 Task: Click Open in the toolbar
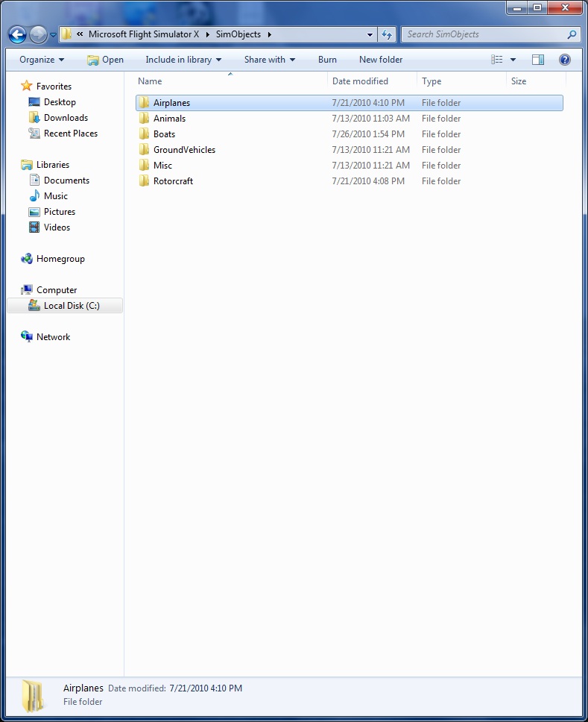[105, 60]
